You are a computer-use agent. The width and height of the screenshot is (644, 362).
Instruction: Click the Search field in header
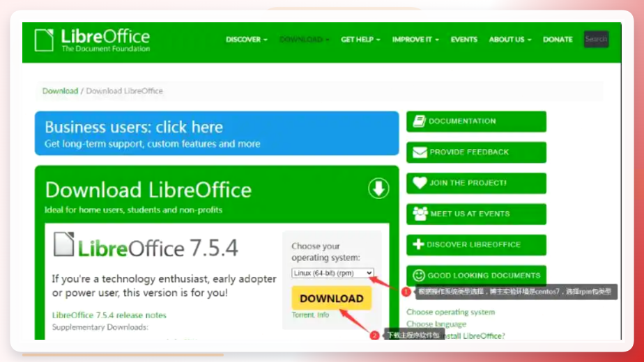tap(597, 40)
